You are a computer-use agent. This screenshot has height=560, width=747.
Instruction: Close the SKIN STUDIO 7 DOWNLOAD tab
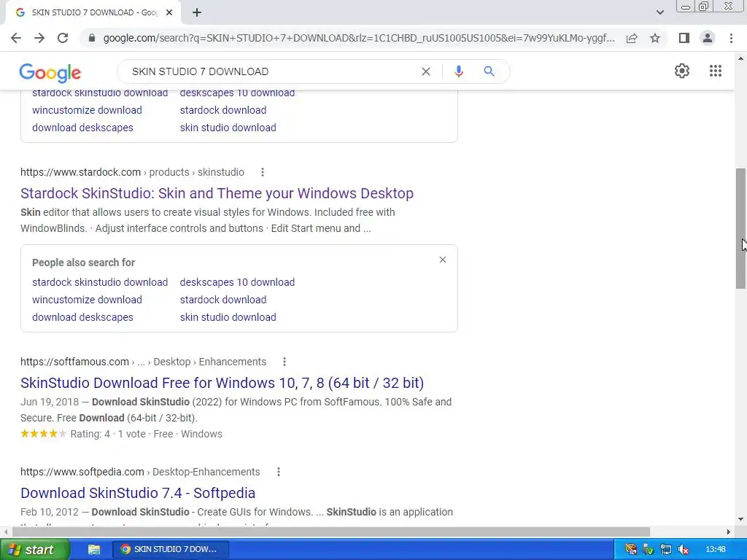pos(169,12)
